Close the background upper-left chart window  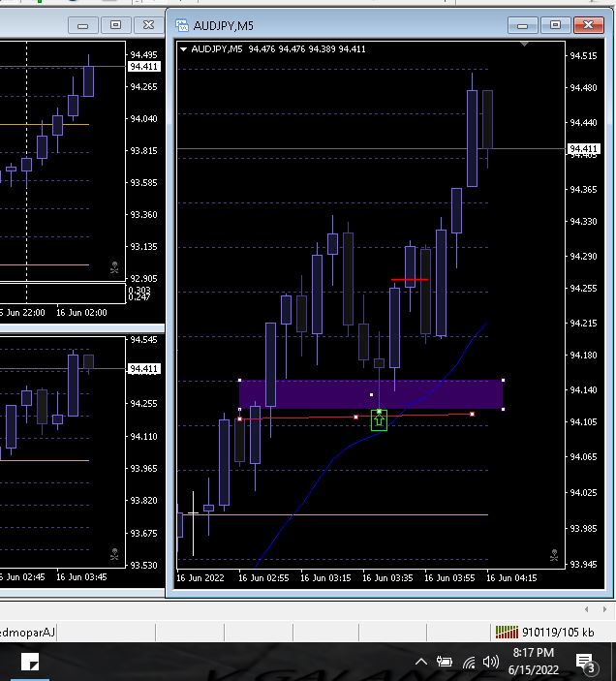click(x=149, y=25)
